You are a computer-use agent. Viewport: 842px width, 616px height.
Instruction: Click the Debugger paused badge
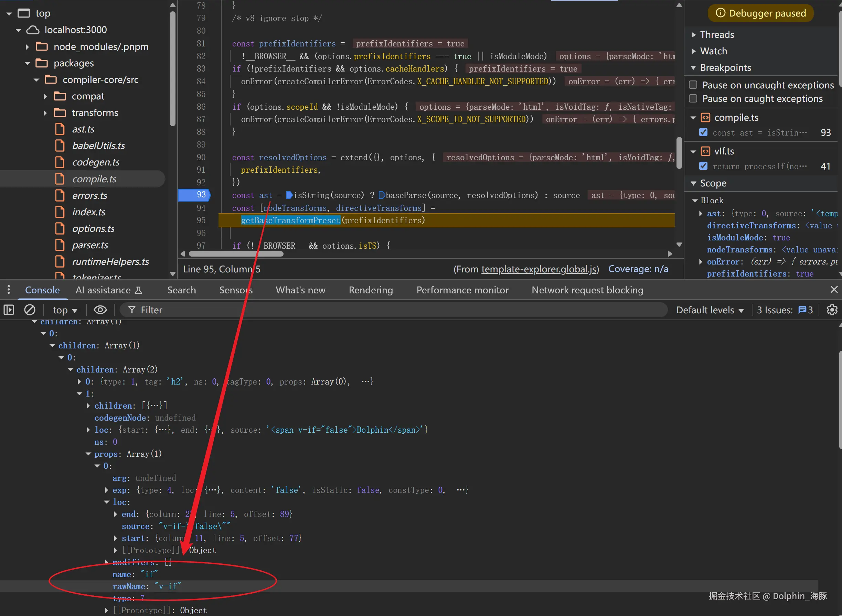[760, 13]
